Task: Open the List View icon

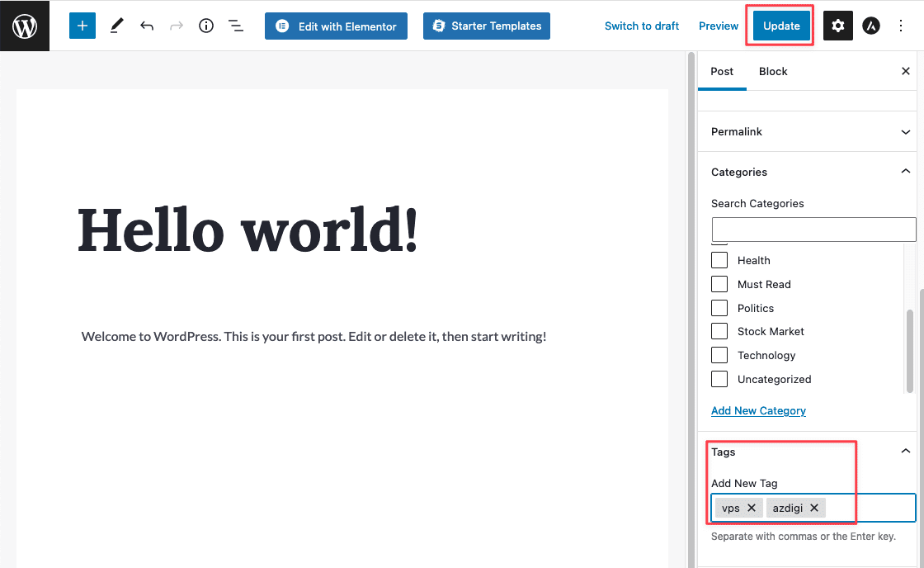Action: coord(236,26)
